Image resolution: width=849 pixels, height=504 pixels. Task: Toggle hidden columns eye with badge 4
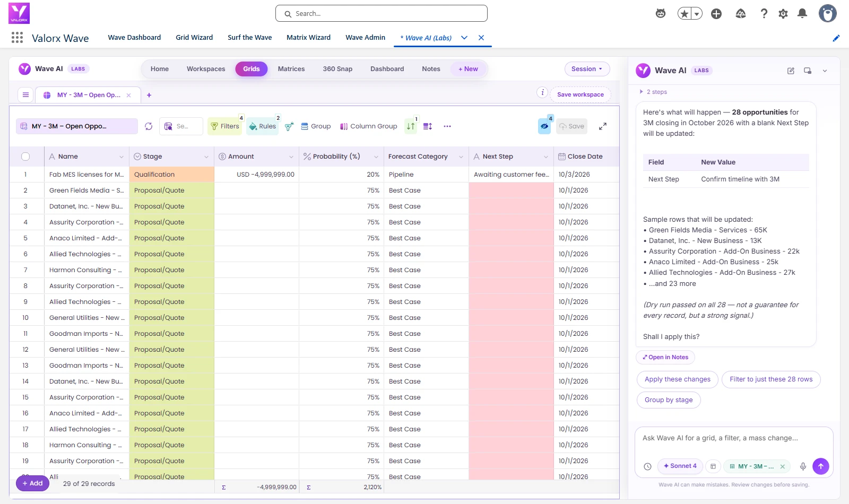[x=544, y=126]
